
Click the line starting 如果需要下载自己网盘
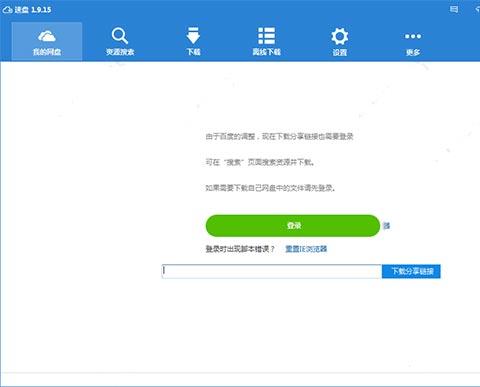click(270, 188)
